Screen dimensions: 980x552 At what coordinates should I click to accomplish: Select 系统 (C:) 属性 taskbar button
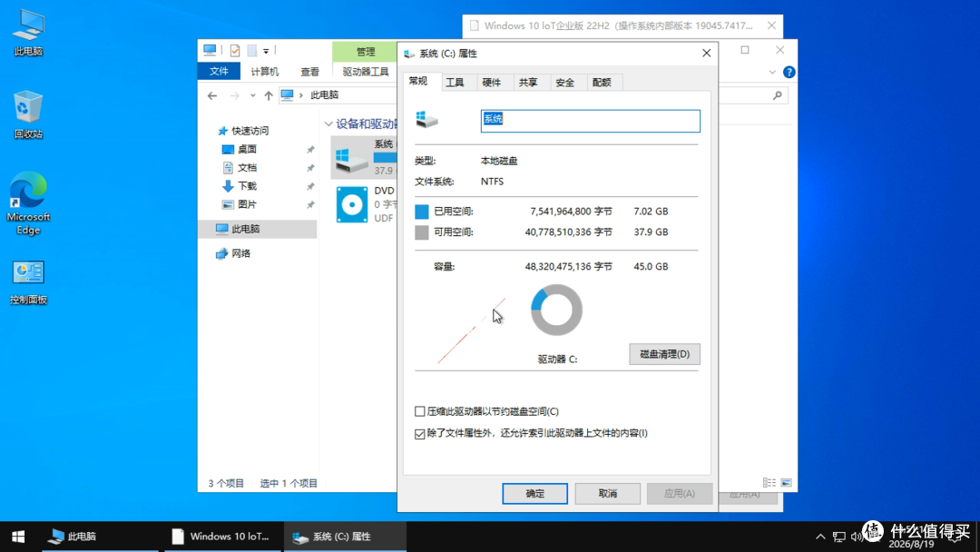click(x=345, y=537)
